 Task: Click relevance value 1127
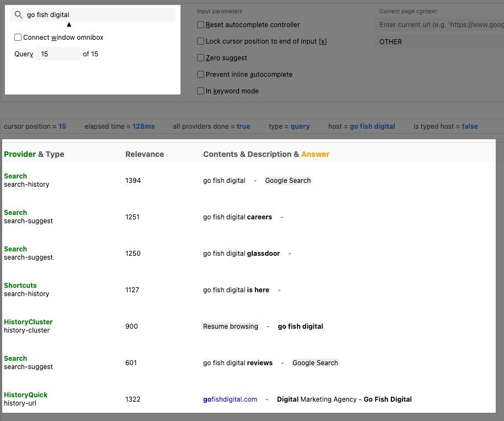click(132, 290)
